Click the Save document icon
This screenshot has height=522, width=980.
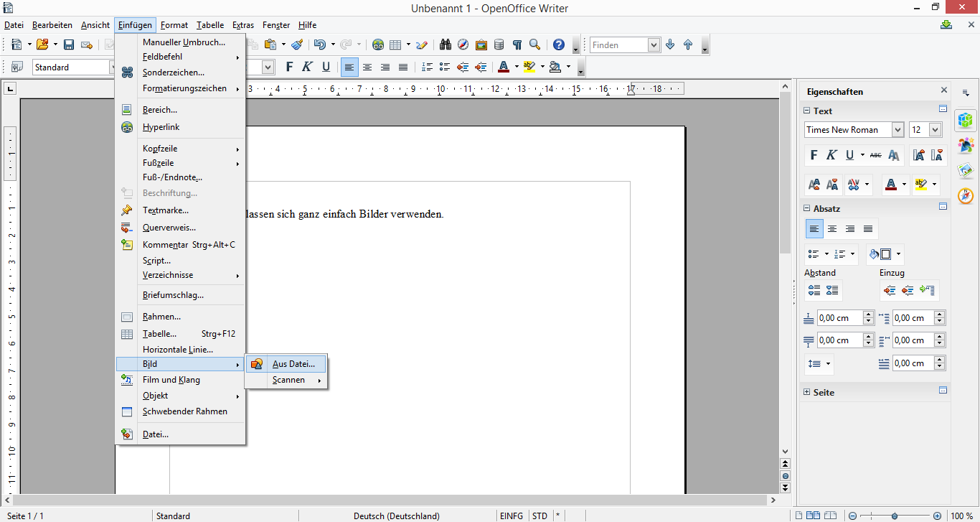pyautogui.click(x=69, y=45)
